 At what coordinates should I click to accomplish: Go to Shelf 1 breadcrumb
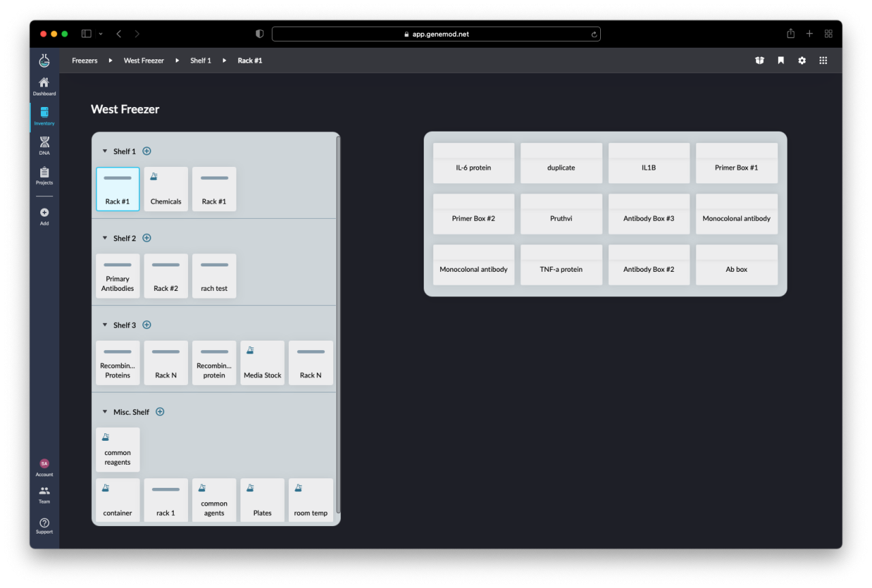pos(200,61)
